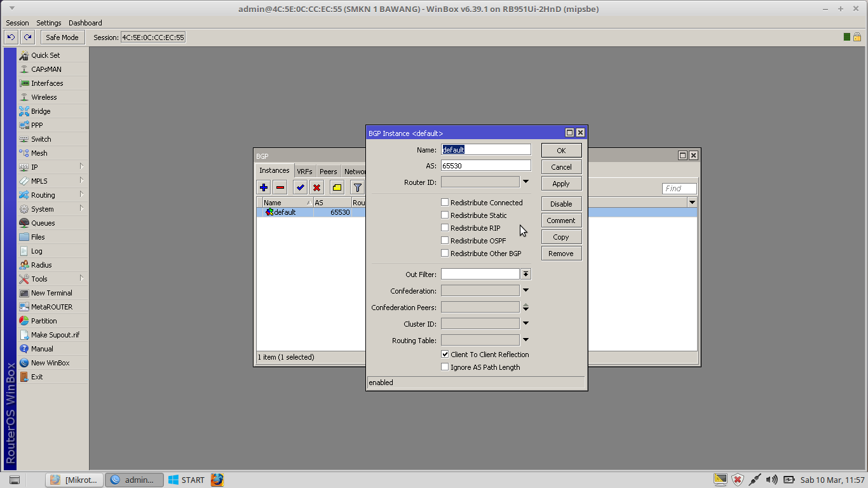Viewport: 868px width, 488px height.
Task: Switch to the Peers tab
Action: (328, 170)
